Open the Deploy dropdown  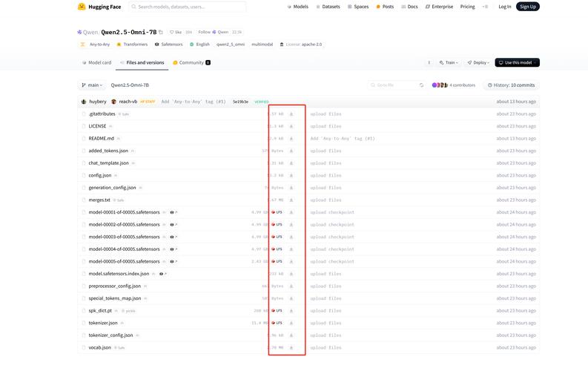click(480, 63)
